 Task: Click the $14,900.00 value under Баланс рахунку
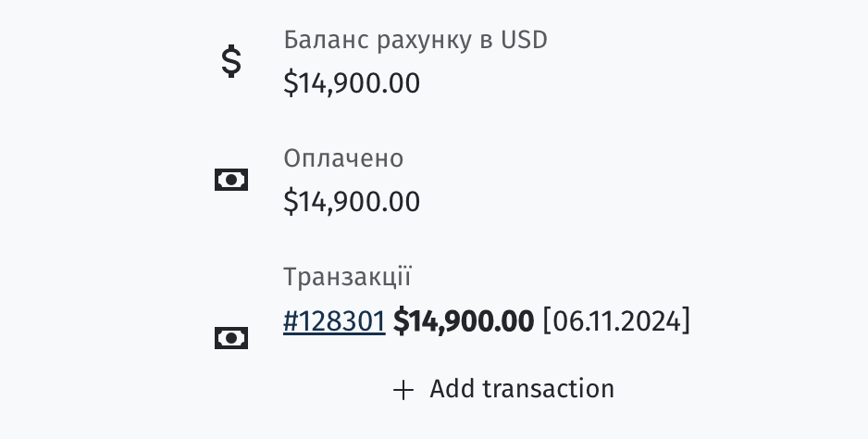coord(352,83)
